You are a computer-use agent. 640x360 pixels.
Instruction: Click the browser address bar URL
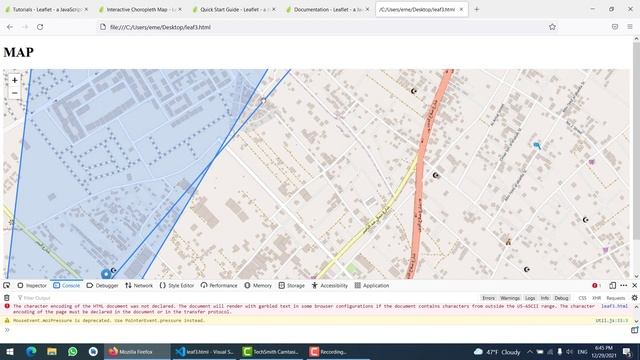click(x=160, y=27)
